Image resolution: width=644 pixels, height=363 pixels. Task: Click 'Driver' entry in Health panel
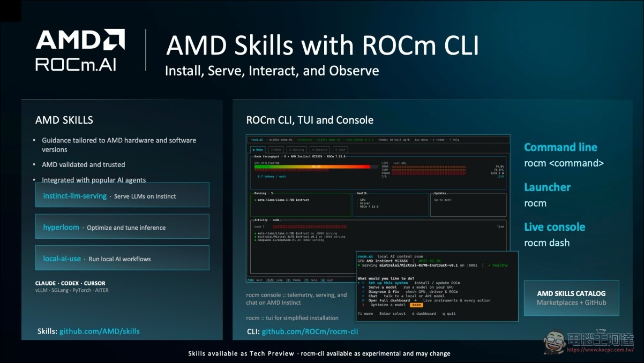(x=364, y=203)
